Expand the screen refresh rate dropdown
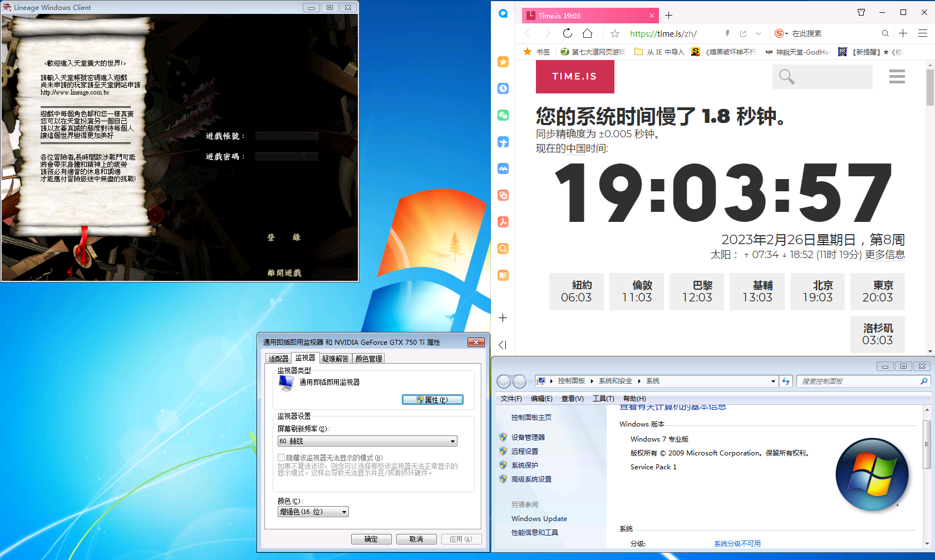The height and width of the screenshot is (560, 935). pos(367,441)
